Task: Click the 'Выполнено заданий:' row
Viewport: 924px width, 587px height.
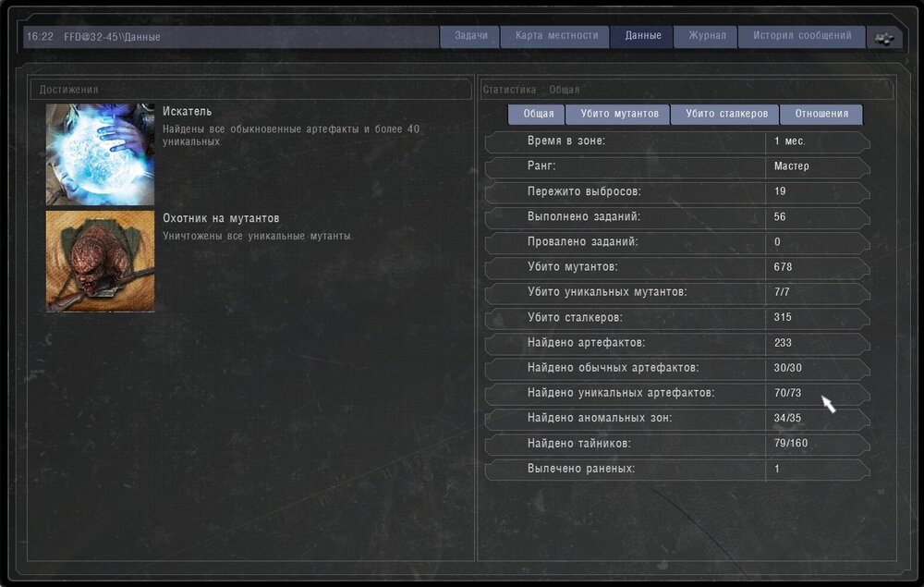Action: (x=677, y=217)
